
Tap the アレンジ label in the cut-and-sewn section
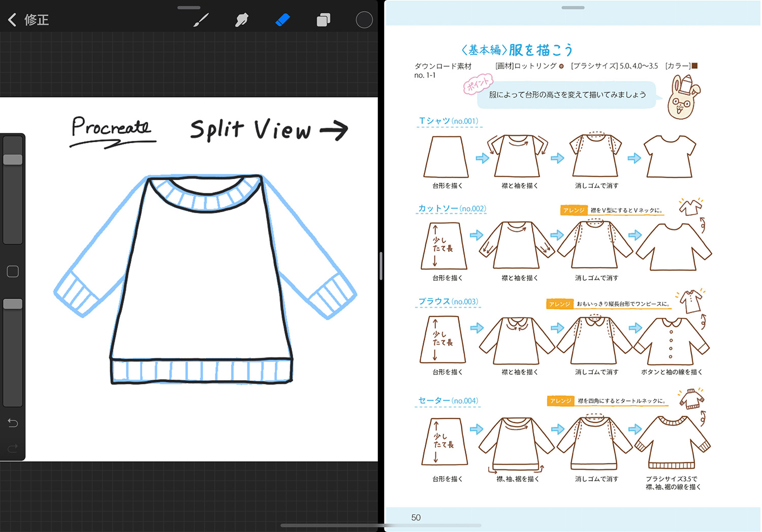pyautogui.click(x=574, y=210)
